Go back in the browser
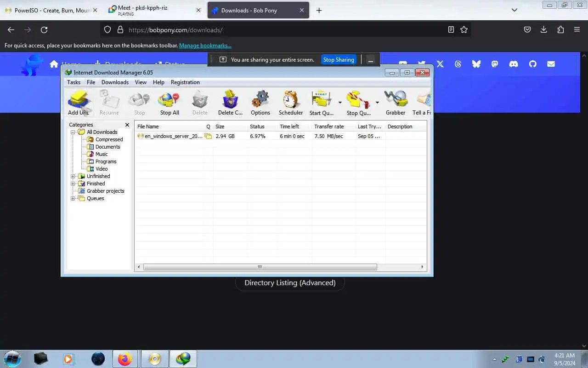This screenshot has height=368, width=588. click(11, 29)
